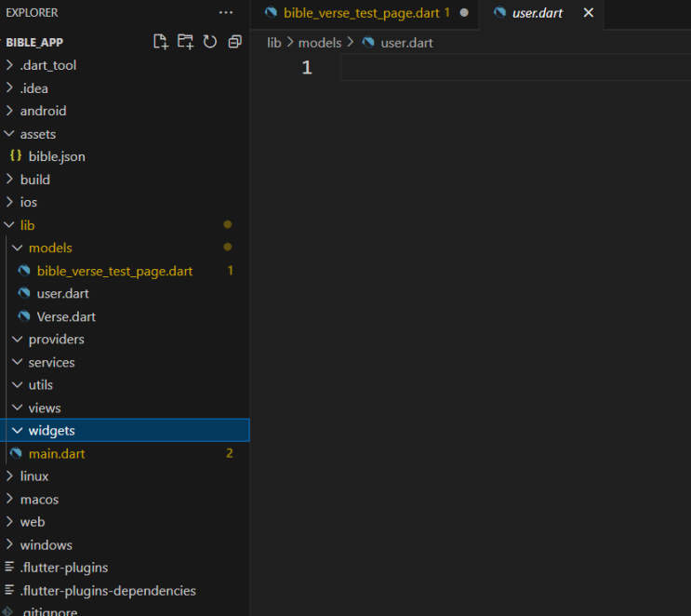The image size is (691, 616).
Task: Click the lib breadcrumb segment
Action: pos(273,43)
